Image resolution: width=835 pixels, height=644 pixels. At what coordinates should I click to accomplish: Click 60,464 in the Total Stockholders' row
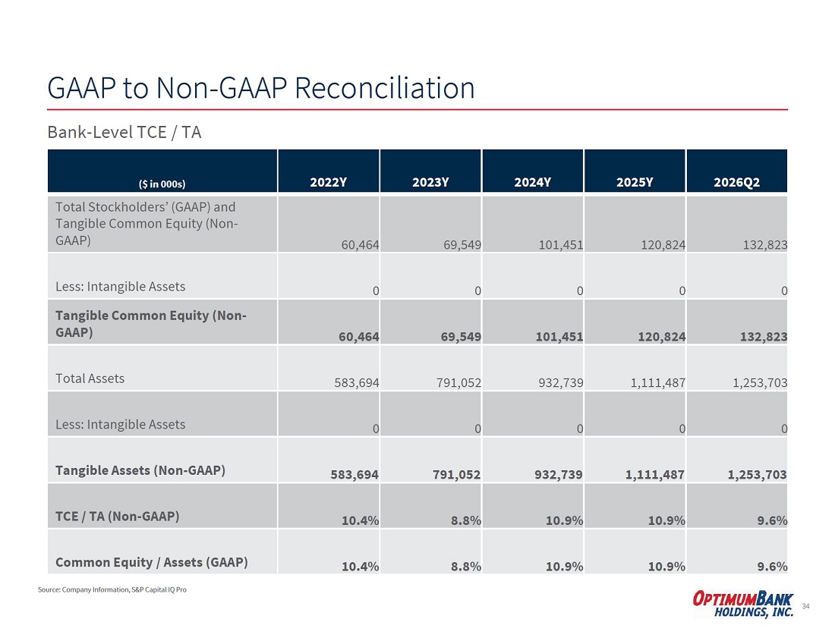pos(360,245)
